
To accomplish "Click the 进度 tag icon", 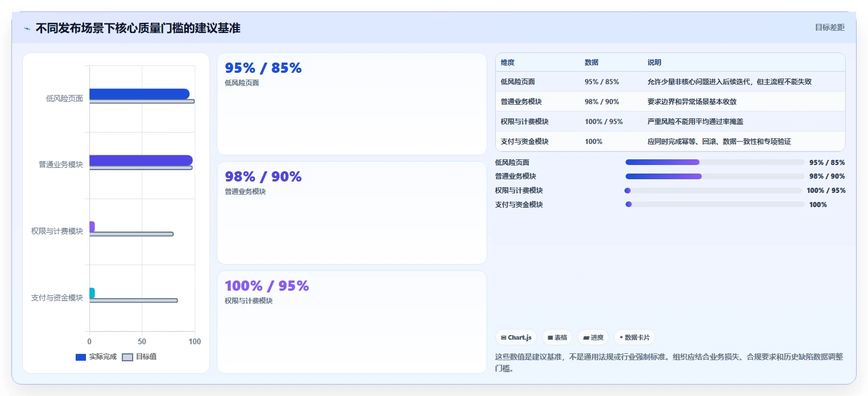I will 586,337.
